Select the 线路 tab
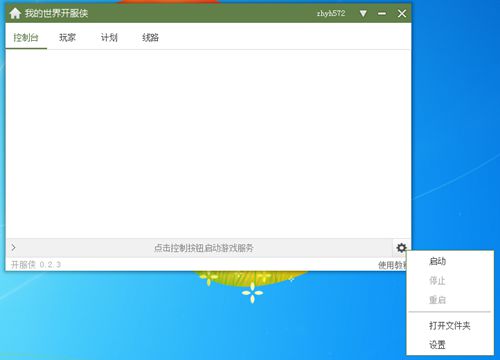 [x=150, y=37]
